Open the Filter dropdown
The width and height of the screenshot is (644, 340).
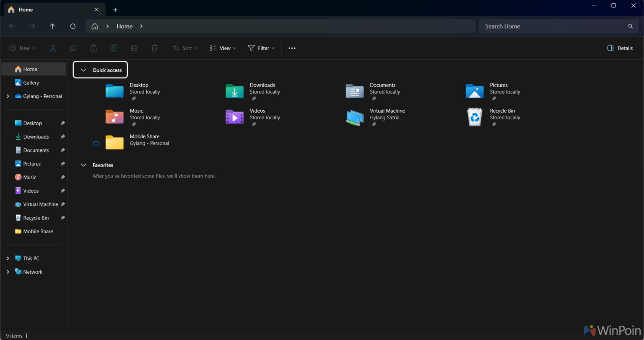[x=261, y=48]
